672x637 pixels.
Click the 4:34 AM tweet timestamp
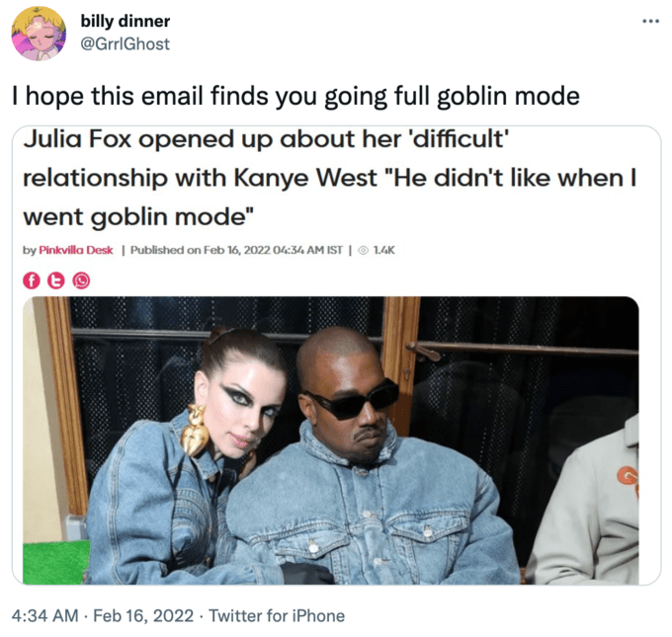coord(45,615)
